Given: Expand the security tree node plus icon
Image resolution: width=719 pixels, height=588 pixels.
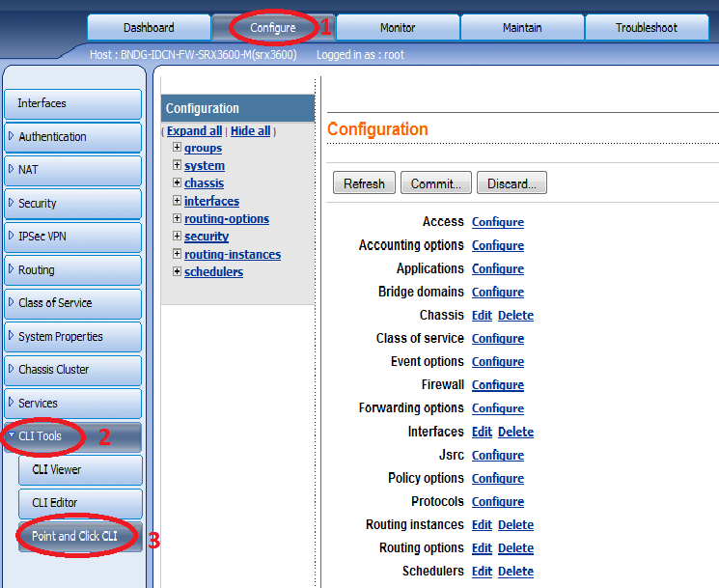Looking at the screenshot, I should [177, 236].
